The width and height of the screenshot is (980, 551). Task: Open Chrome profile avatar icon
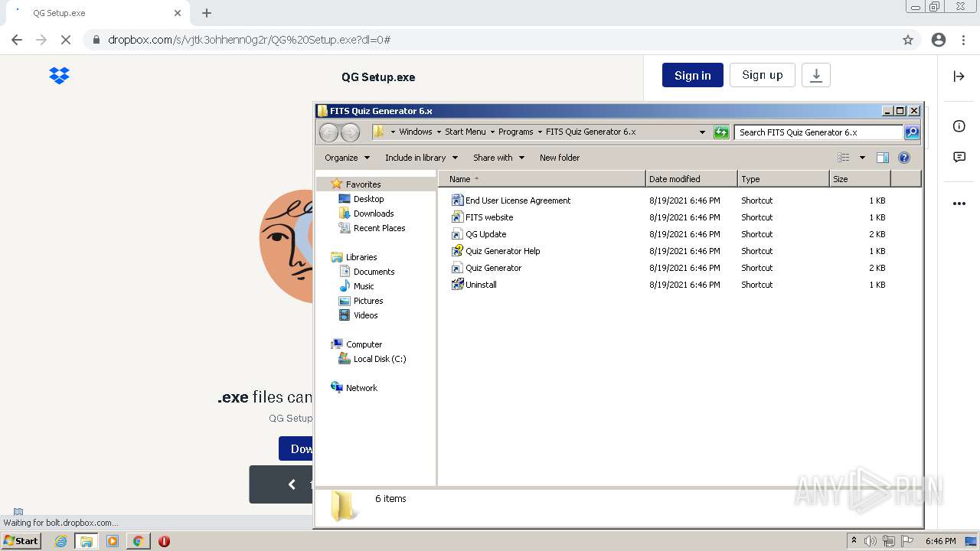coord(939,40)
